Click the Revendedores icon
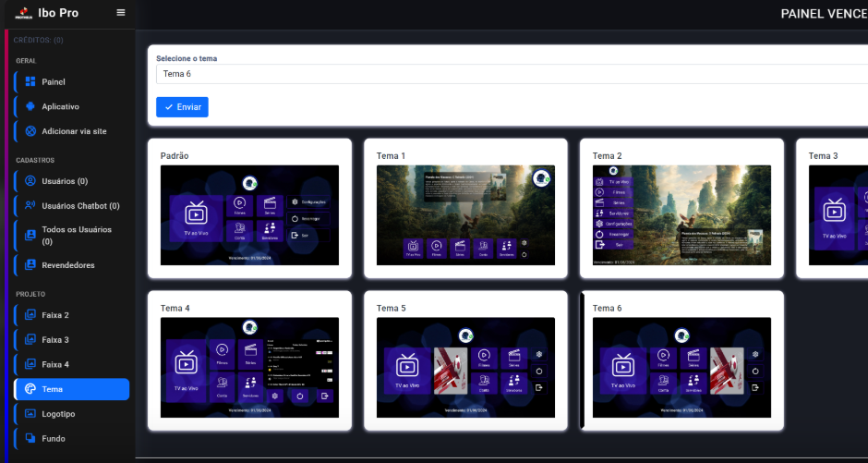The height and width of the screenshot is (463, 868). tap(30, 265)
